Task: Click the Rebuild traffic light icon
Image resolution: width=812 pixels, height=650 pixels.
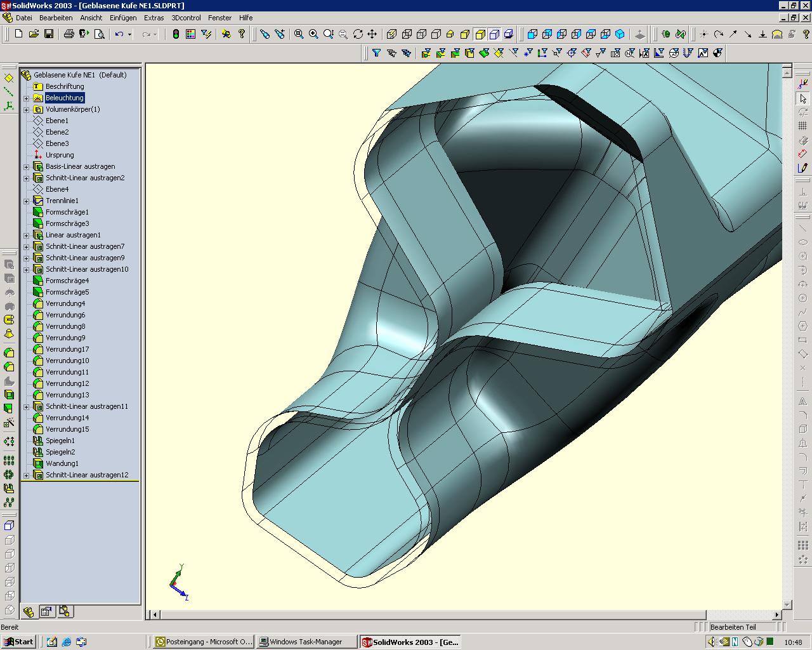Action: 176,34
